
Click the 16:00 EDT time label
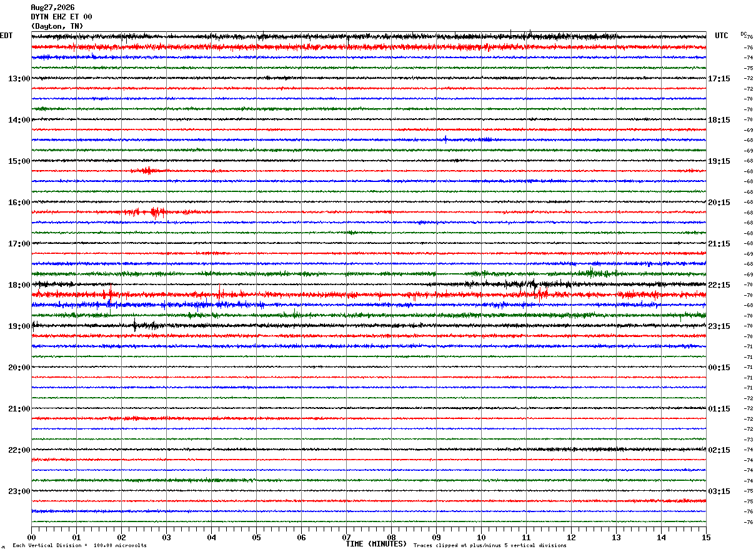[x=19, y=203]
